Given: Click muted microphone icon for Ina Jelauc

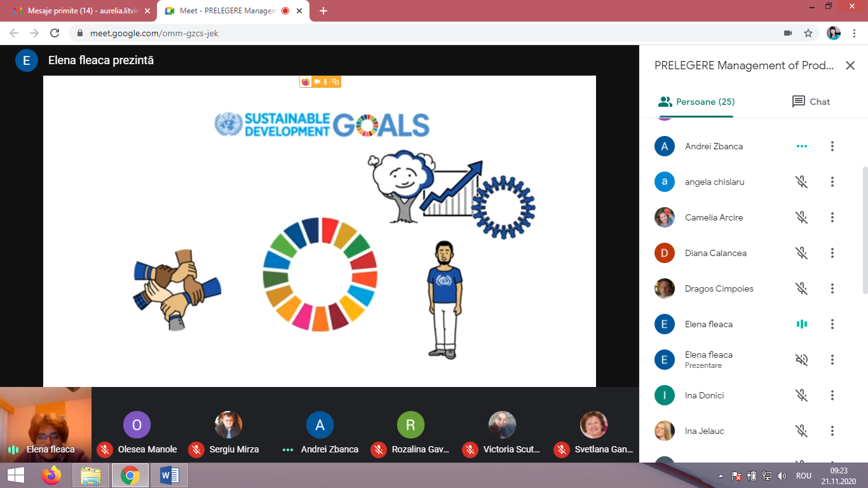Looking at the screenshot, I should click(x=802, y=431).
